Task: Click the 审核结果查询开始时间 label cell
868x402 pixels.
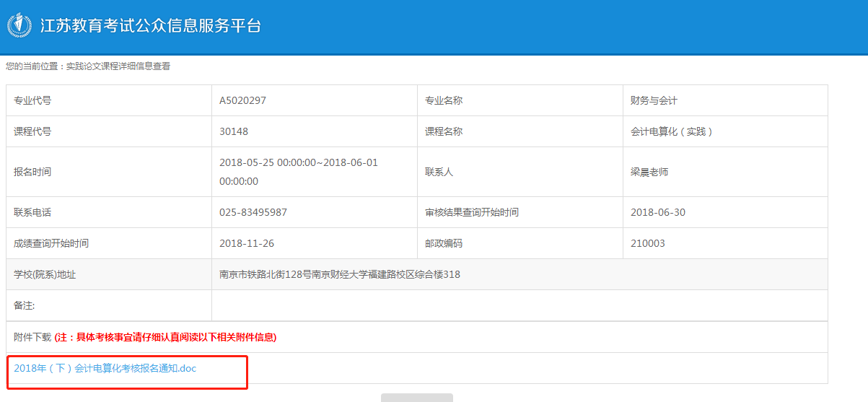Action: (472, 213)
